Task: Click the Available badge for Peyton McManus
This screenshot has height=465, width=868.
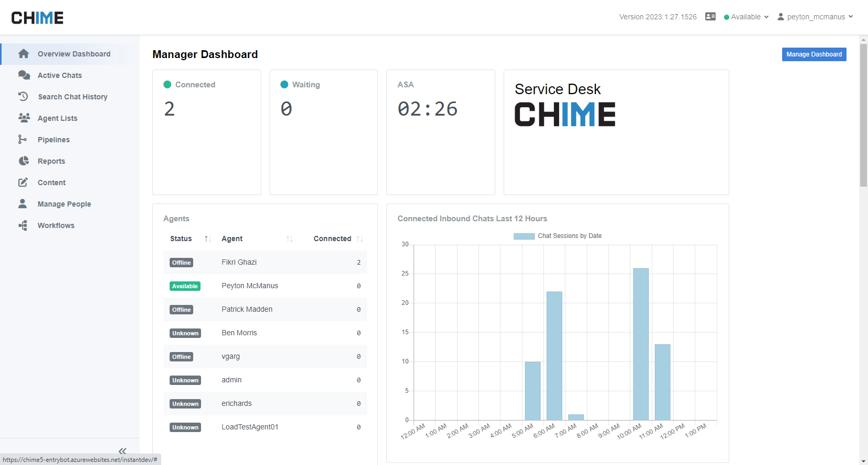Action: tap(185, 286)
